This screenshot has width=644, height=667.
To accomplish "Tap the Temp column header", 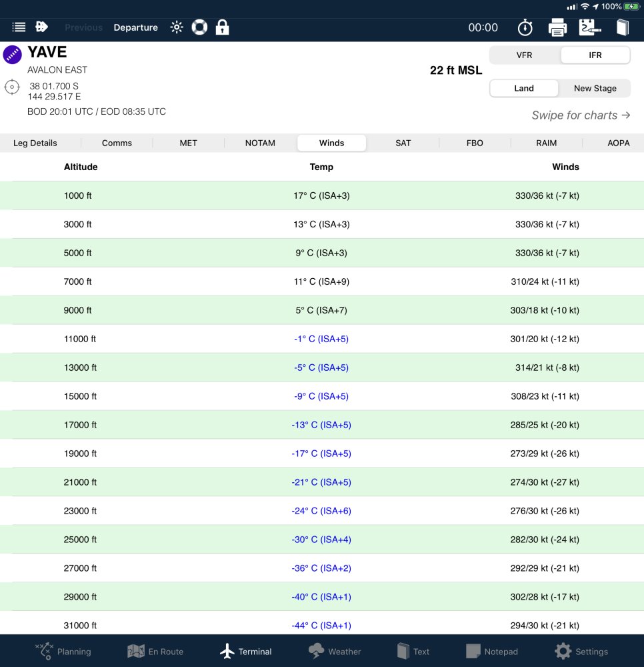I will click(x=321, y=167).
